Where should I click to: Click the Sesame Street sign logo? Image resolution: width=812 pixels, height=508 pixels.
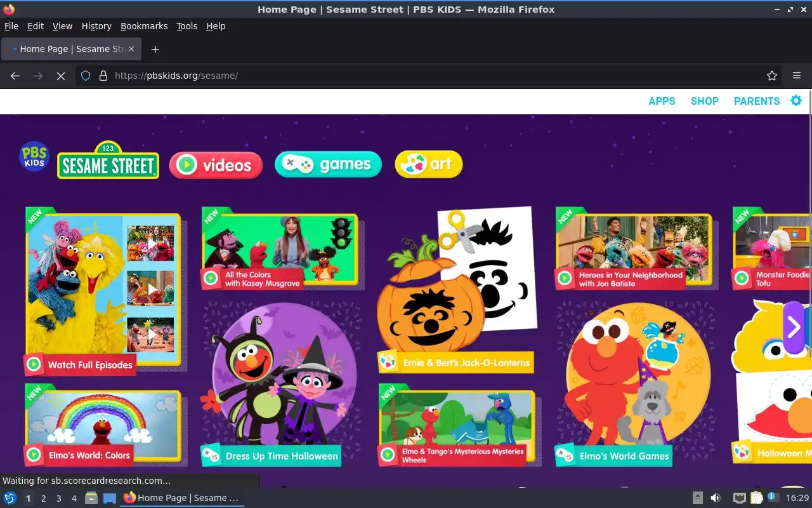click(x=108, y=160)
